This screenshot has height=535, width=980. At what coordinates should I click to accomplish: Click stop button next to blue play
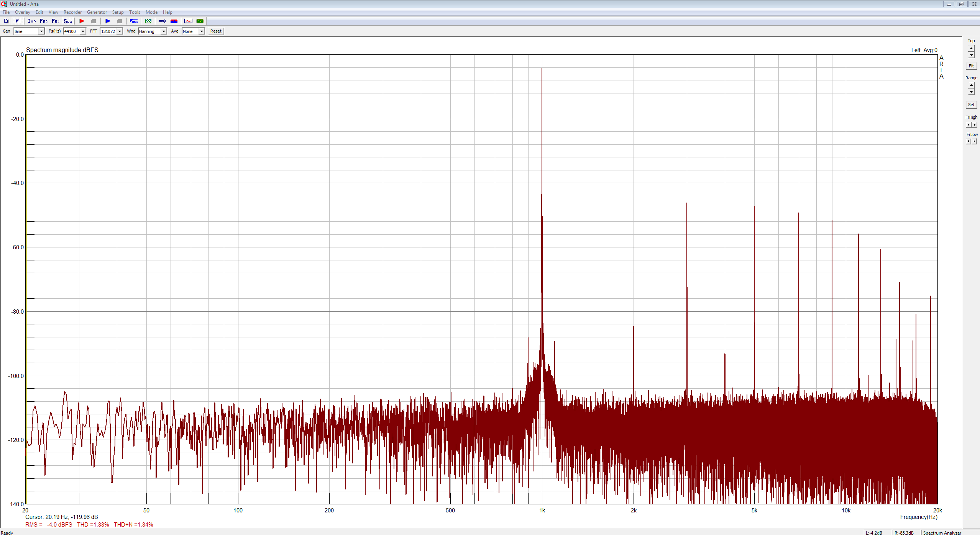[x=120, y=21]
